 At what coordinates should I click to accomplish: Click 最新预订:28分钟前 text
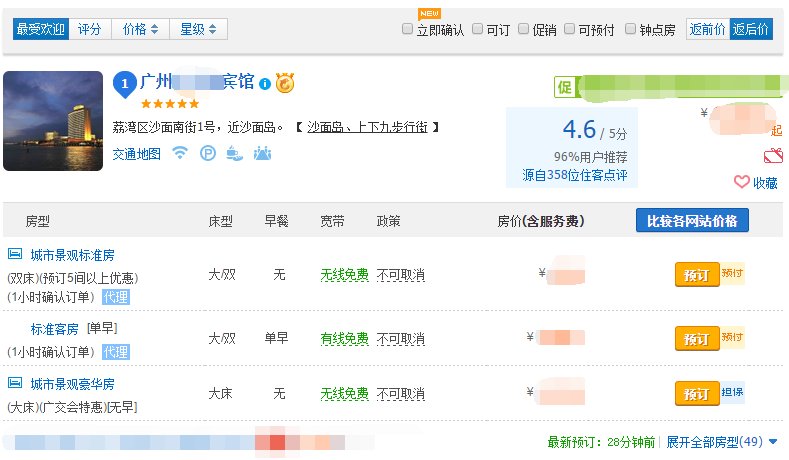coord(601,442)
